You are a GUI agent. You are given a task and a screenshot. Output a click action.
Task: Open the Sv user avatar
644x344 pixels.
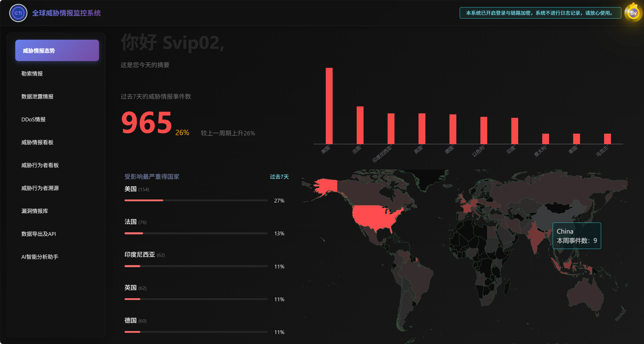(633, 13)
